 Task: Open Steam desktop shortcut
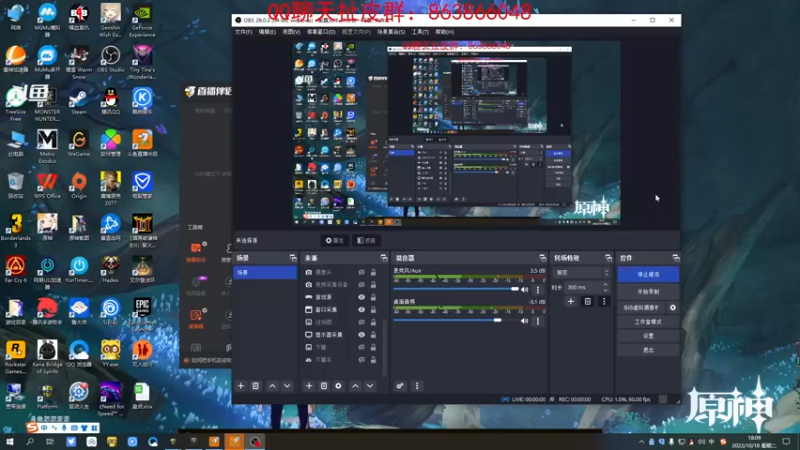[x=79, y=102]
